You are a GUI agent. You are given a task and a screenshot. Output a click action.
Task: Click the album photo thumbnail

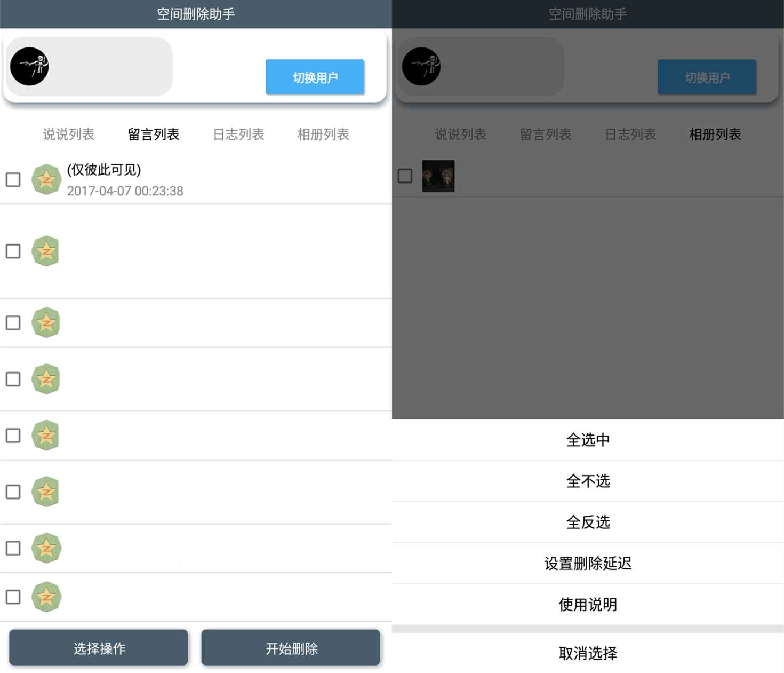tap(438, 176)
